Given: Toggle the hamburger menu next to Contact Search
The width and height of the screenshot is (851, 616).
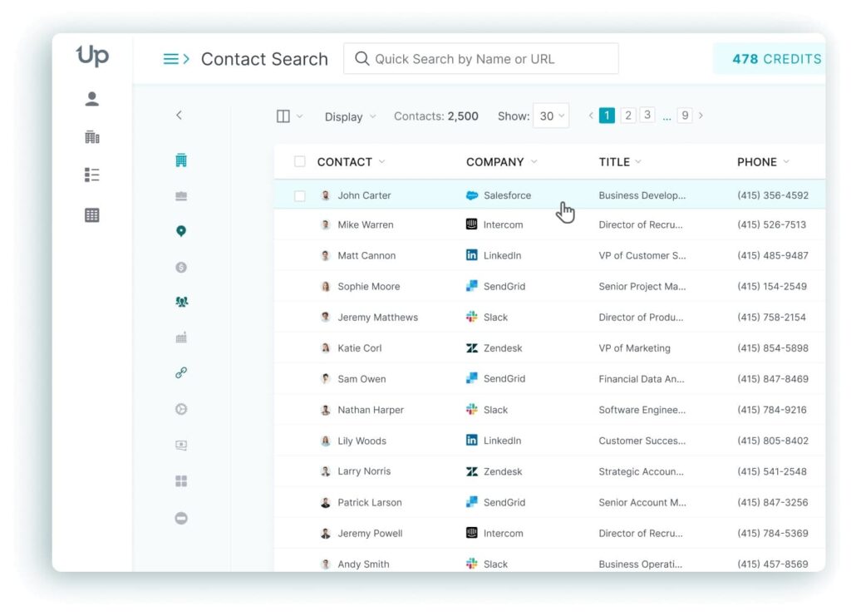Looking at the screenshot, I should tap(175, 59).
